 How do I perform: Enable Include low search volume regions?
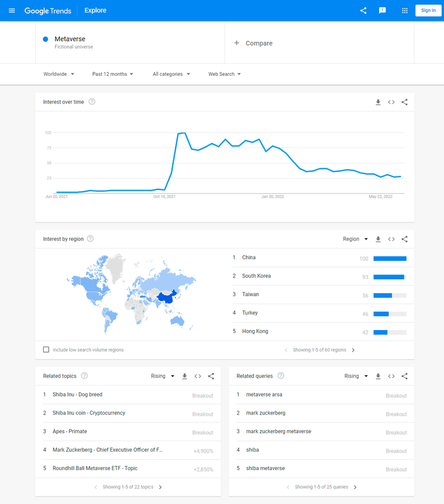click(46, 350)
